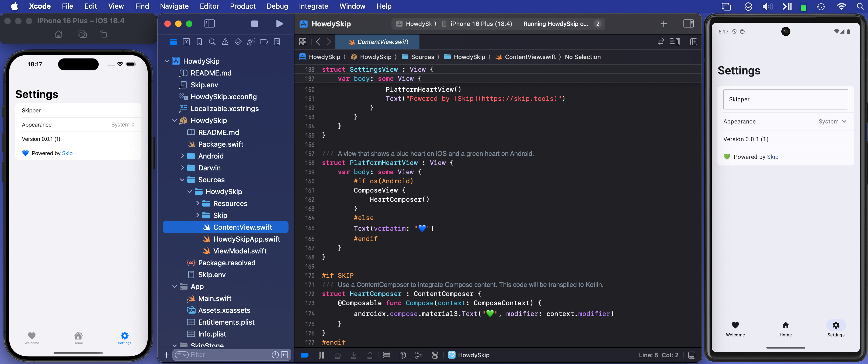Click the Powered by Skip link

pyautogui.click(x=67, y=153)
